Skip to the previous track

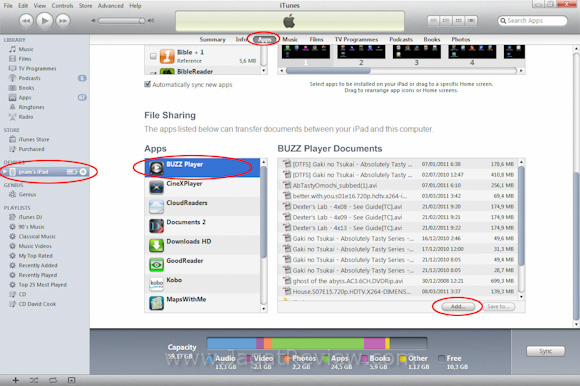[x=26, y=21]
